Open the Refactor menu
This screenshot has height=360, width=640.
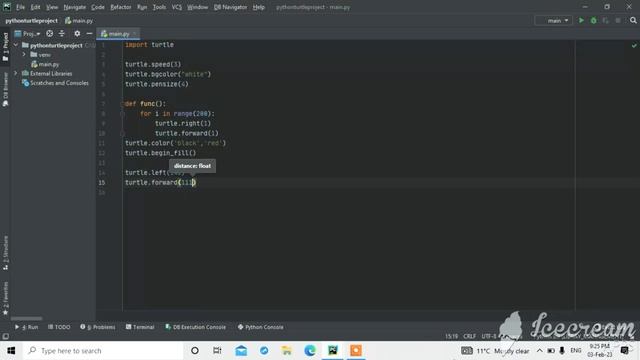pyautogui.click(x=121, y=7)
